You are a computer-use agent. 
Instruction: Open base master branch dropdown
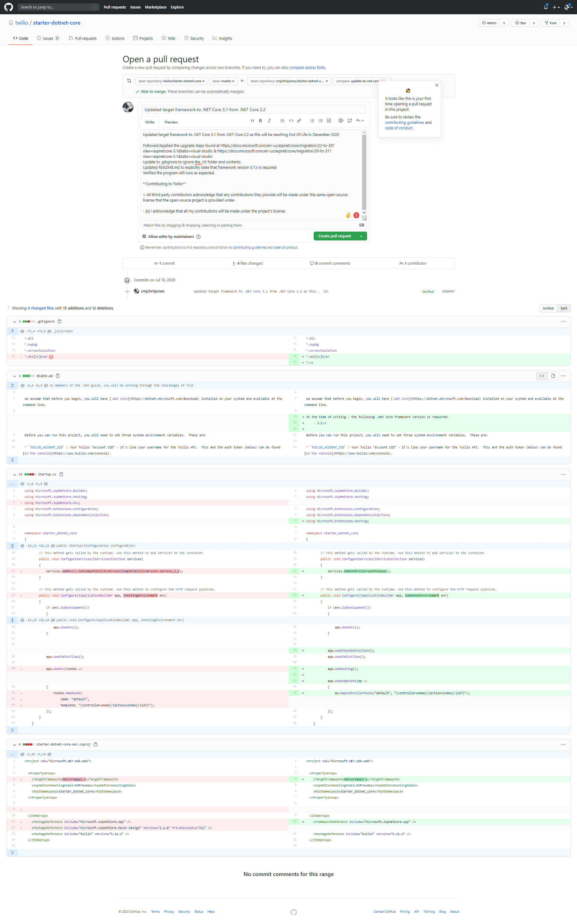point(223,81)
